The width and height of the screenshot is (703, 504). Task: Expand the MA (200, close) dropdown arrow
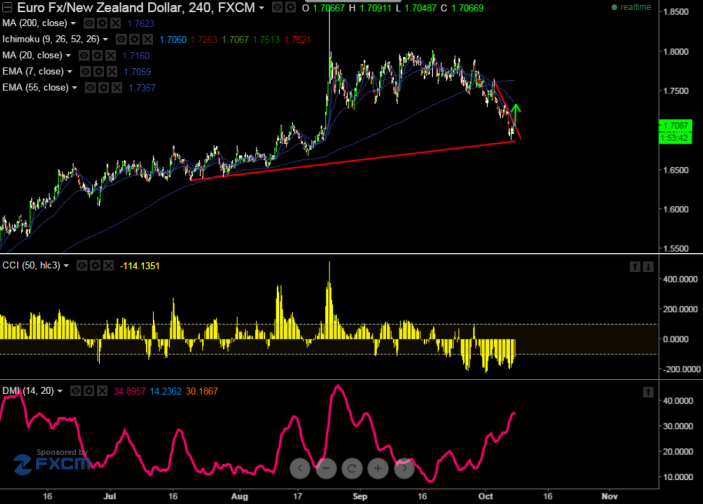[74, 23]
